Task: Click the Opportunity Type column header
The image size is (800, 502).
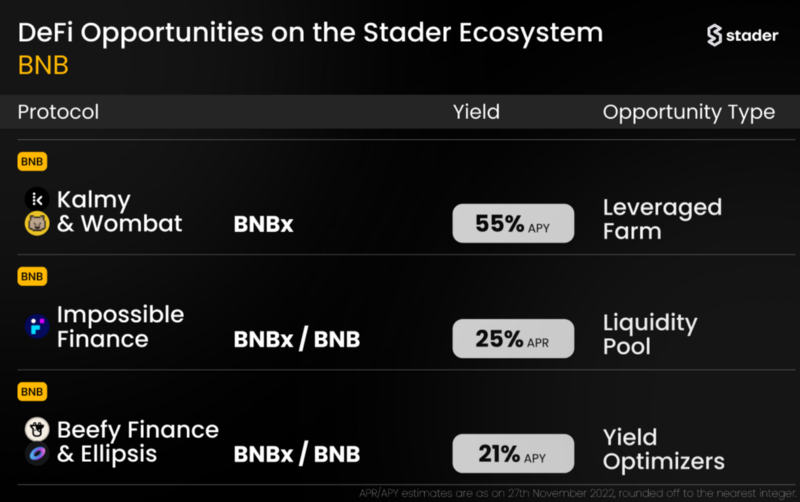Action: [689, 113]
